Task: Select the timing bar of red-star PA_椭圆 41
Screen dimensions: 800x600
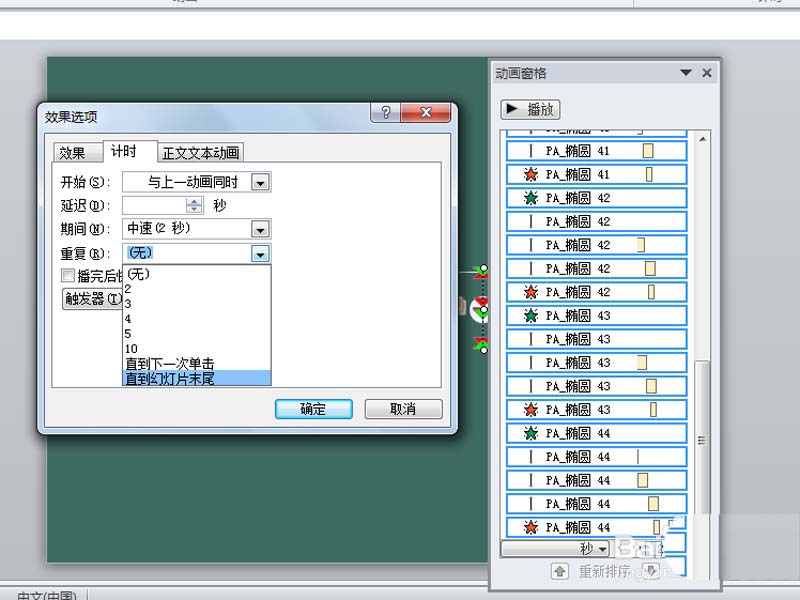Action: coord(649,174)
